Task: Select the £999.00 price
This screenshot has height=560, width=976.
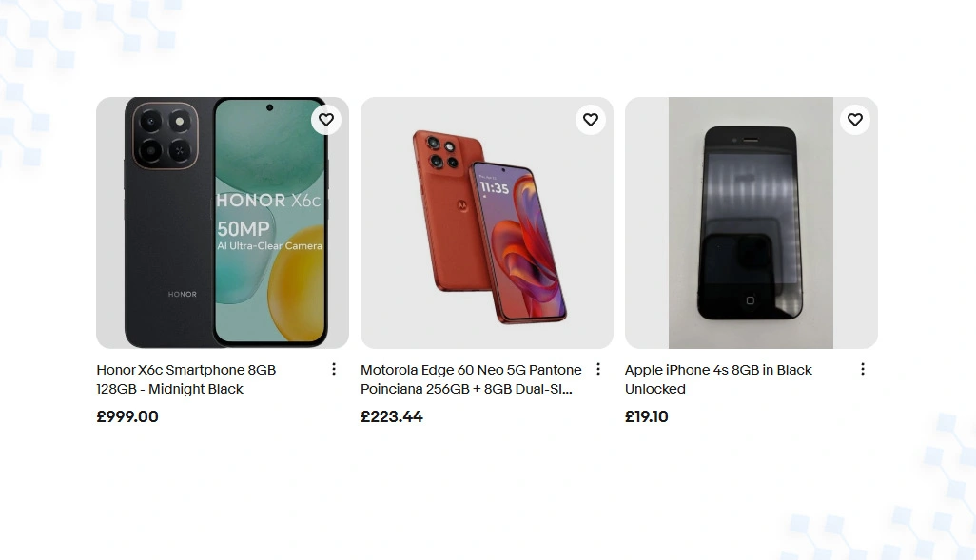Action: (127, 416)
